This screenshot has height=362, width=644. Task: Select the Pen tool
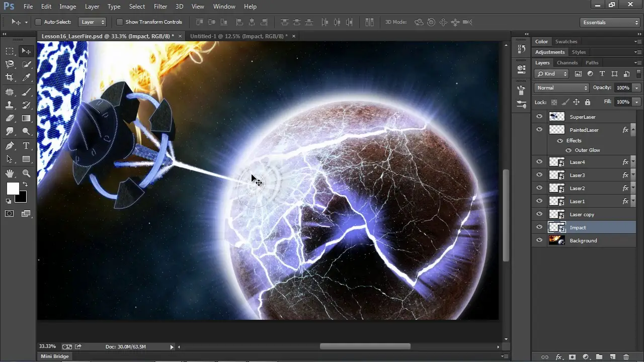pos(10,146)
